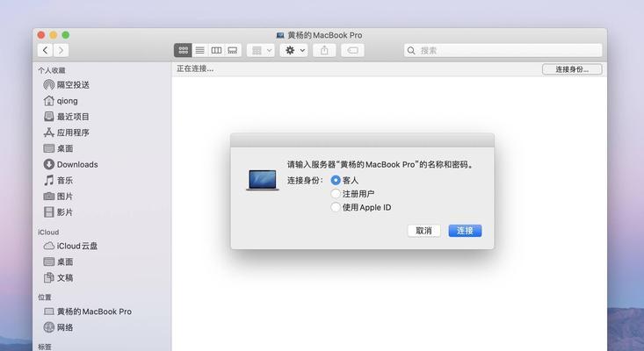Image resolution: width=644 pixels, height=351 pixels.
Task: Click the edit tags toolbar icon
Action: click(352, 50)
